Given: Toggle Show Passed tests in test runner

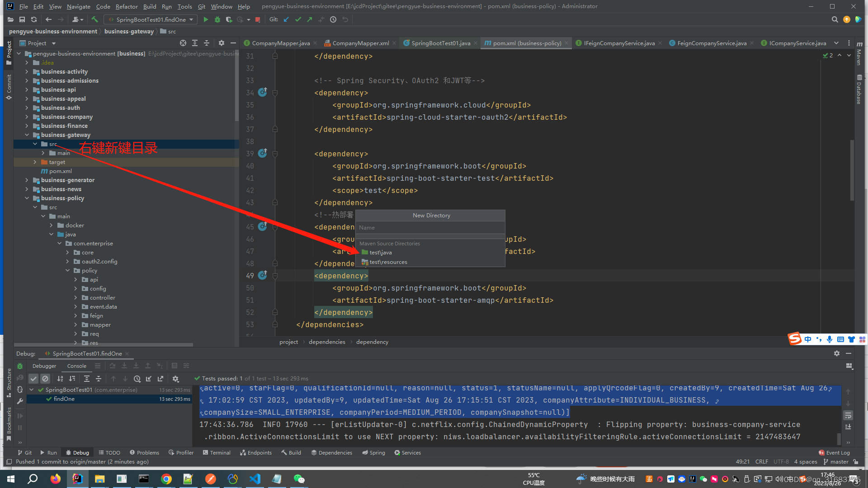Looking at the screenshot, I should pos(33,379).
